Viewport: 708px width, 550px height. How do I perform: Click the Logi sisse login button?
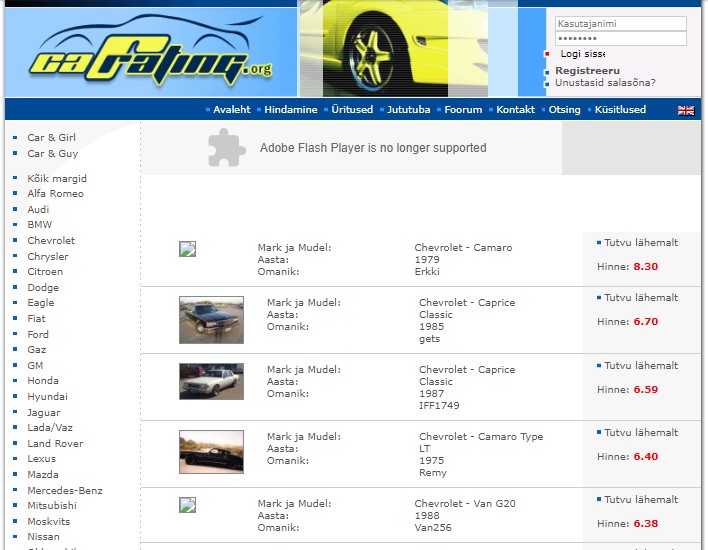click(582, 54)
